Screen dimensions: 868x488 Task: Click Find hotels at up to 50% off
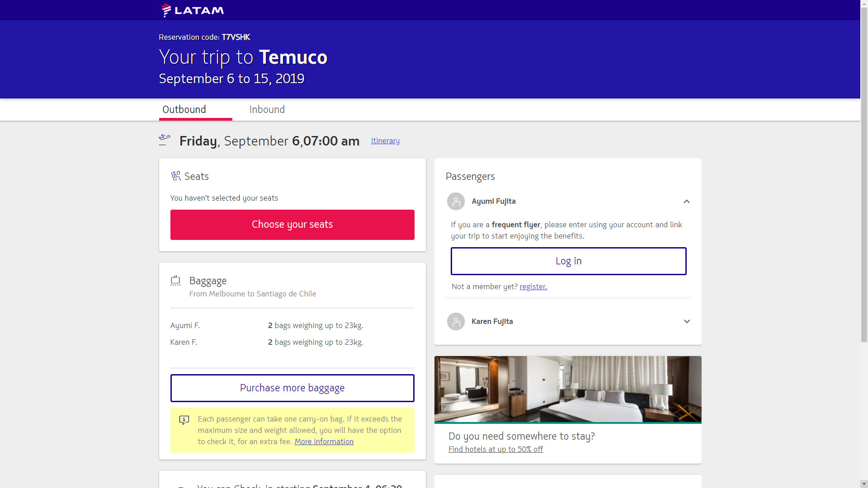coord(495,450)
